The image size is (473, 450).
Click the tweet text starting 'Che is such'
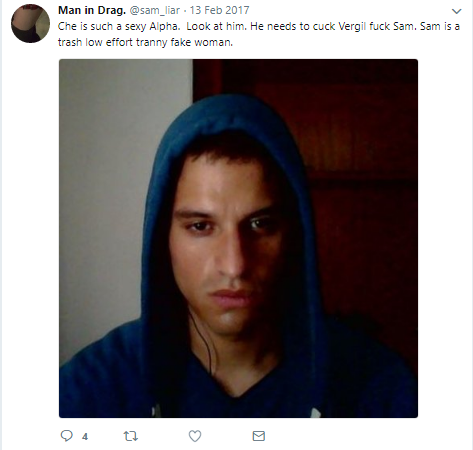[x=259, y=26]
